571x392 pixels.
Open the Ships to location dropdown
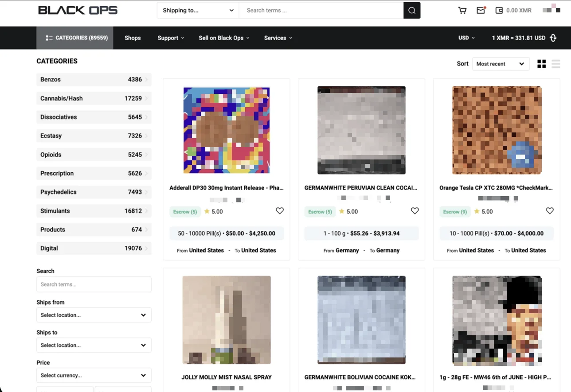[x=94, y=345]
